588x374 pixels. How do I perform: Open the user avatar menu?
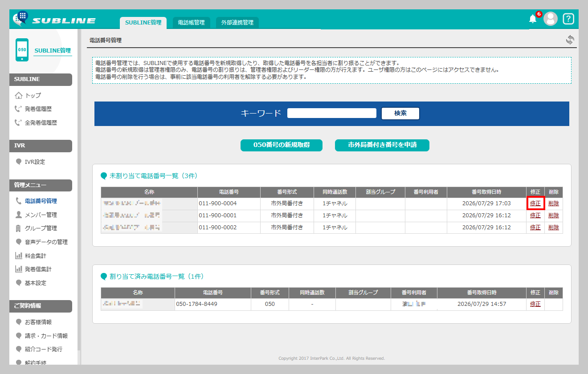[551, 19]
